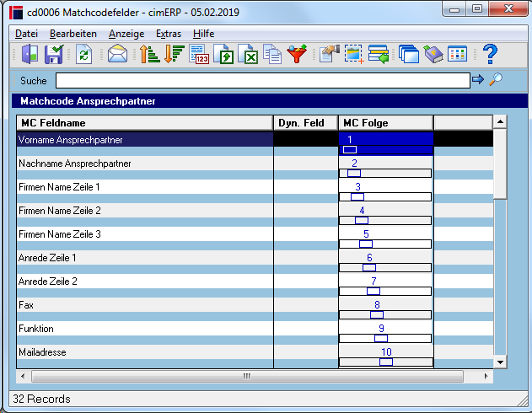Click the red funnel filter icon
The width and height of the screenshot is (532, 413).
(x=297, y=54)
